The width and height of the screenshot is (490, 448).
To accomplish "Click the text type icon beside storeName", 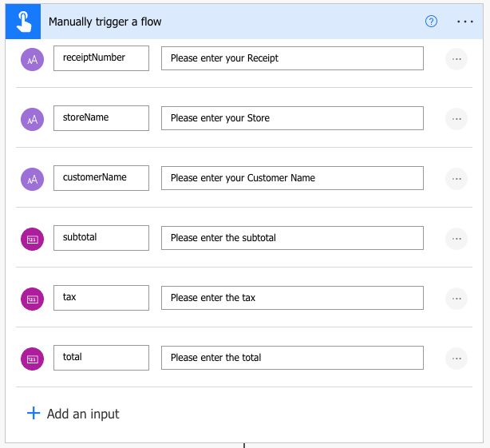I will tap(32, 118).
